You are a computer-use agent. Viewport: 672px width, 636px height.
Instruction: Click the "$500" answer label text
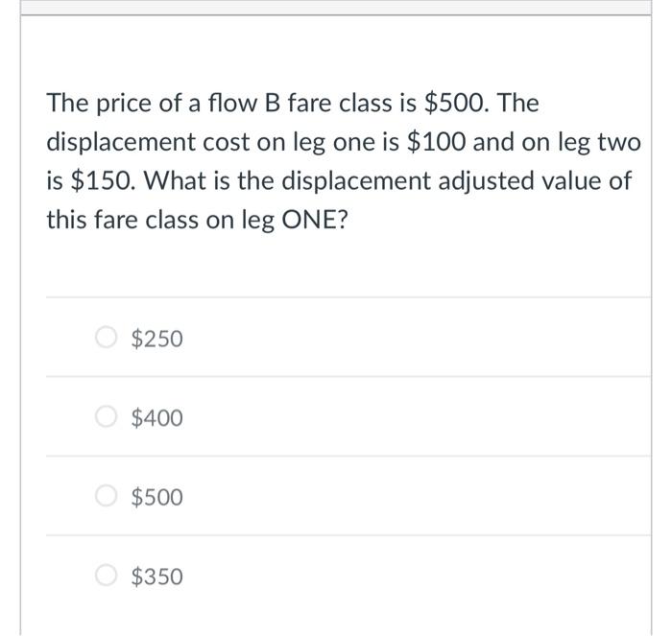pos(156,498)
